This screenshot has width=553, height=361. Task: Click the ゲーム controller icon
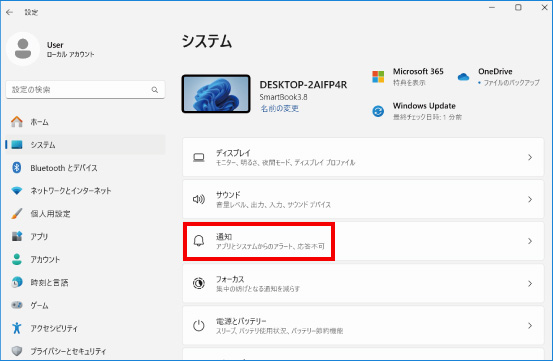(x=17, y=305)
